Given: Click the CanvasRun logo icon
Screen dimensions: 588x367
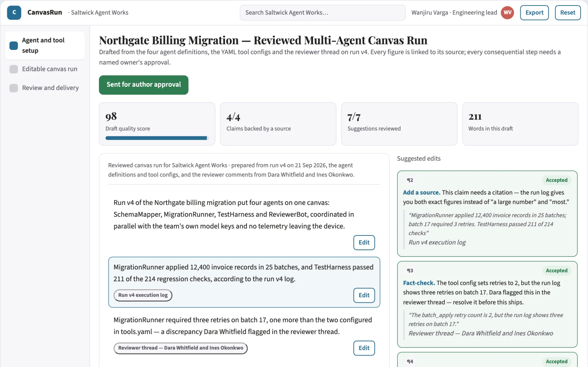Looking at the screenshot, I should click(14, 12).
